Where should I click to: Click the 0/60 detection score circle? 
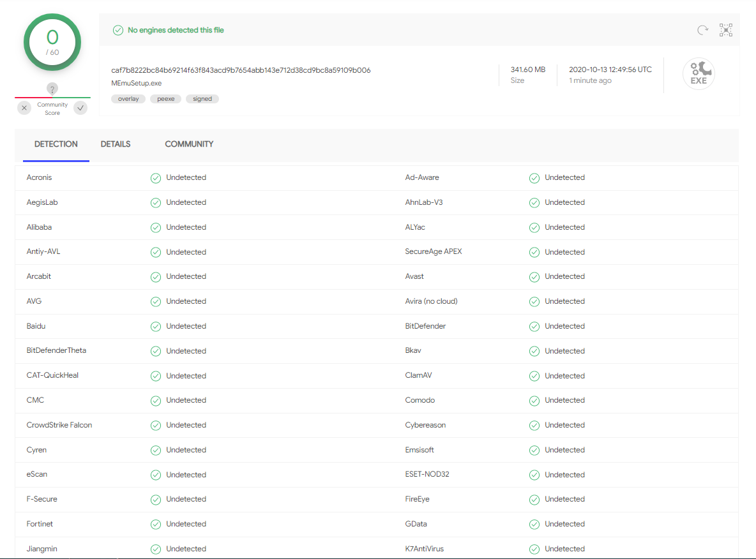52,42
